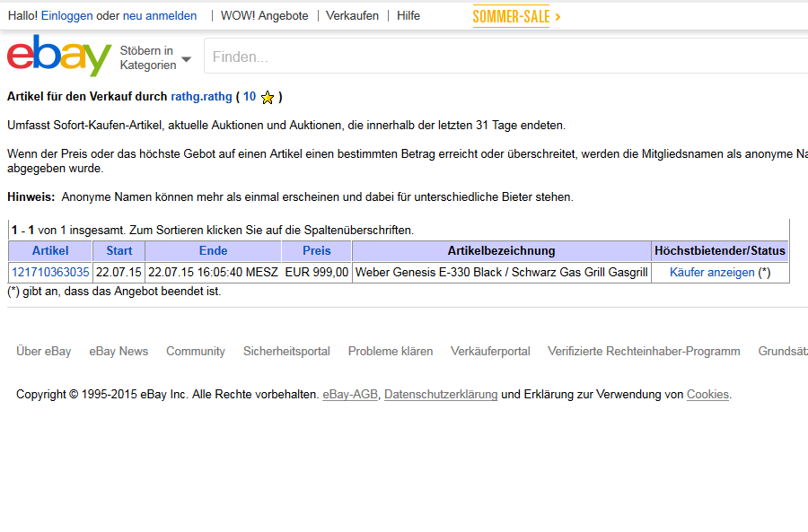Select the Weber Genesis E-330 item title
The image size is (808, 532).
pyautogui.click(x=501, y=273)
